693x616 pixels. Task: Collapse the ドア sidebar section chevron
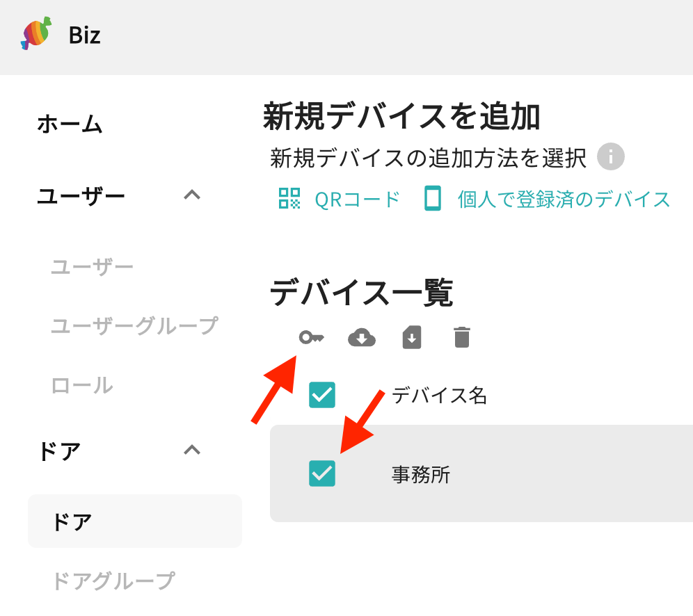tap(192, 450)
